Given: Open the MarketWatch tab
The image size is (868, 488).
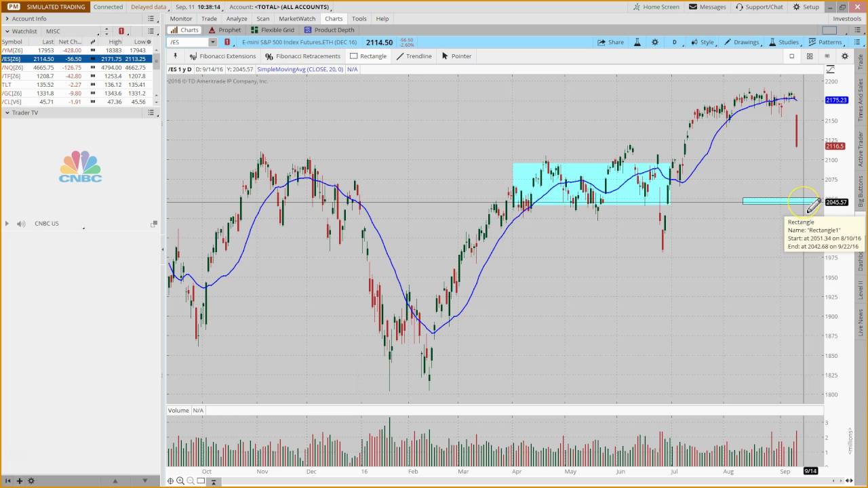Looking at the screenshot, I should (297, 19).
